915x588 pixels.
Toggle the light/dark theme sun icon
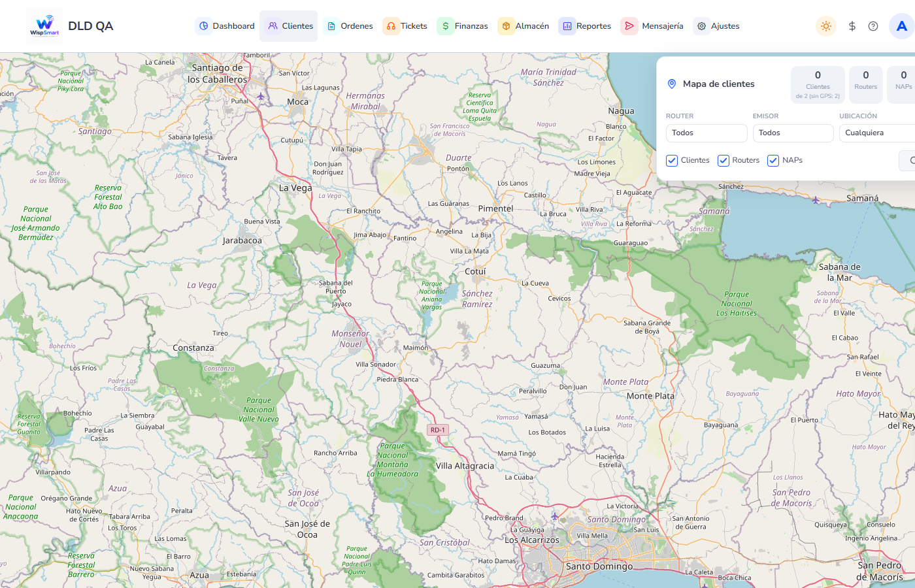tap(826, 26)
